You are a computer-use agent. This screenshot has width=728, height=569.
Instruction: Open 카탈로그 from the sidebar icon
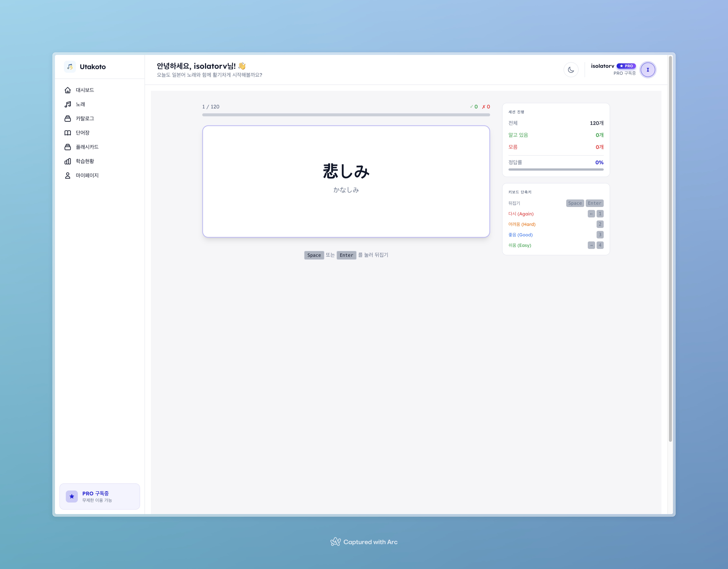coord(68,119)
